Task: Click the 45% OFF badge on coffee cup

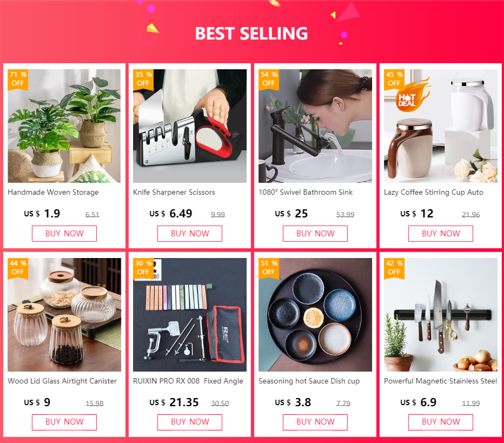Action: 394,80
